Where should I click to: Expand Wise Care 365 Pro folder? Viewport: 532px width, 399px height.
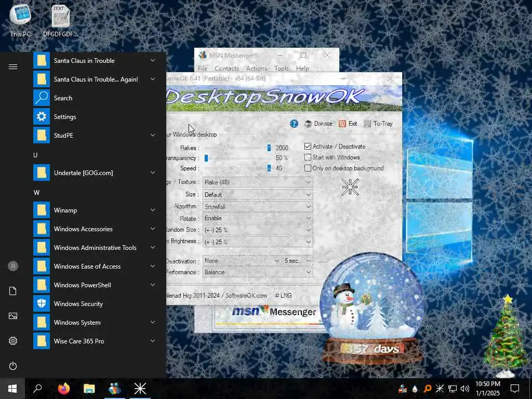point(95,341)
